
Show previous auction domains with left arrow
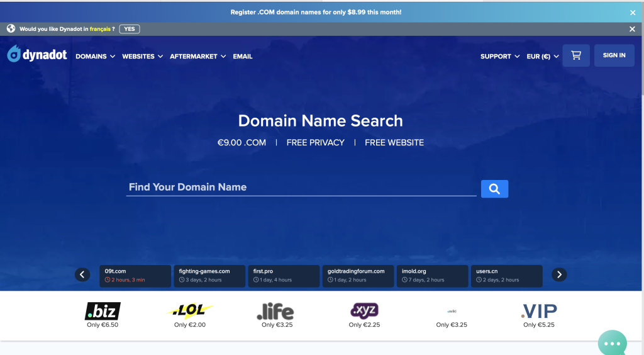(x=82, y=274)
